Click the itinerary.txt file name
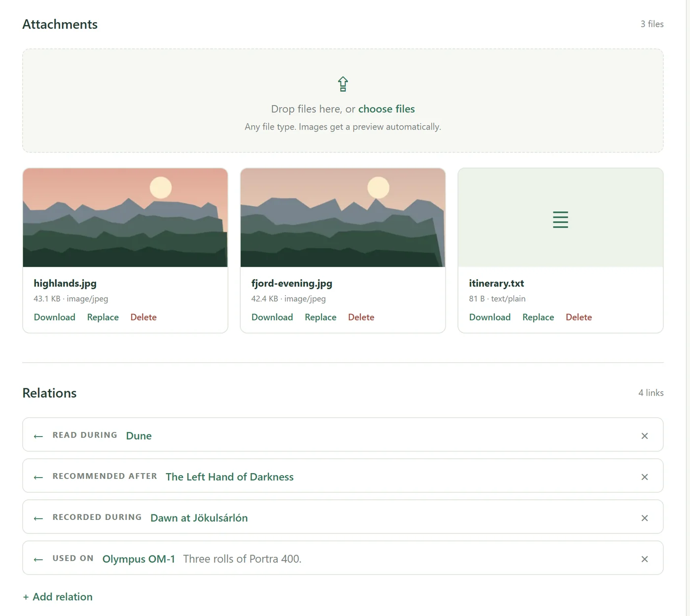Screen dimensions: 690x616 tap(496, 283)
